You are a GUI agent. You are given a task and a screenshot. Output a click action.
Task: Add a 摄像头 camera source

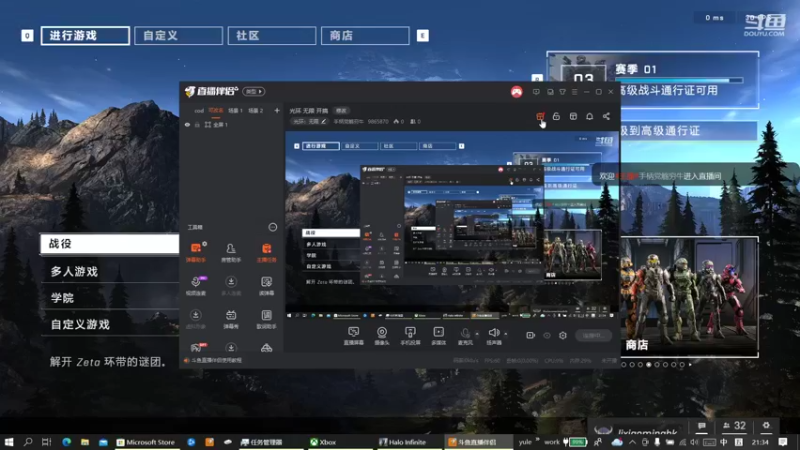[x=382, y=336]
